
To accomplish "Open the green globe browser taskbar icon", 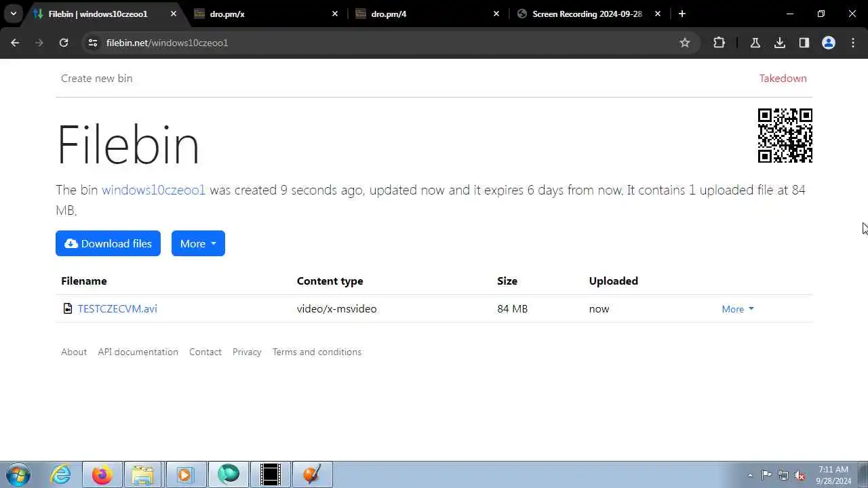I will [229, 474].
